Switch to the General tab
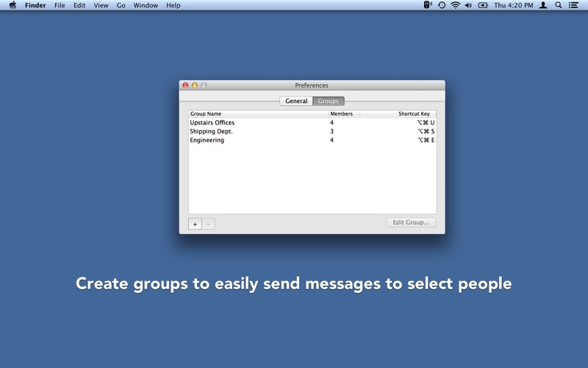The image size is (588, 368). [296, 101]
